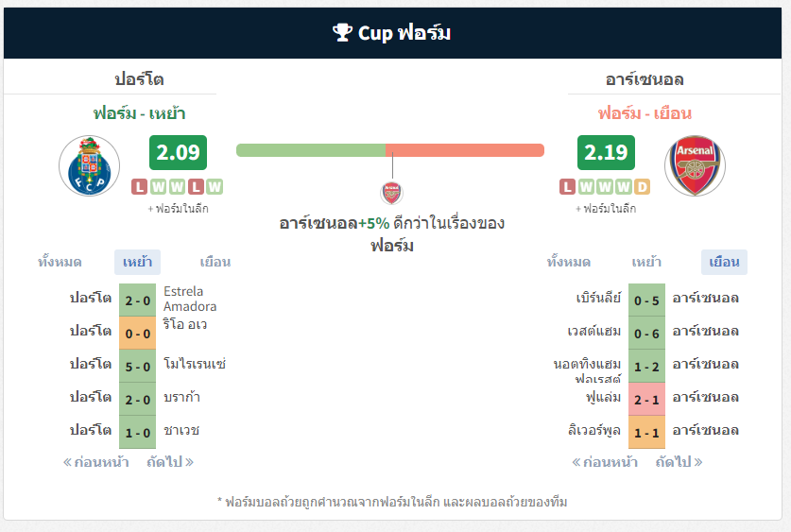Switch Arsenal's list to 'เหย้า' tab

pos(646,262)
